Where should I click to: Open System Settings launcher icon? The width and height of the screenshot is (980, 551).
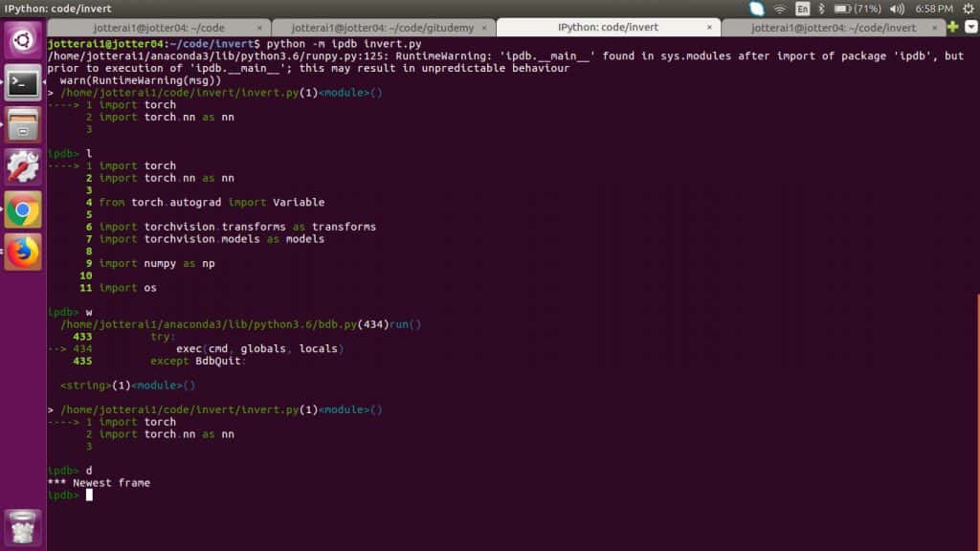(x=23, y=167)
